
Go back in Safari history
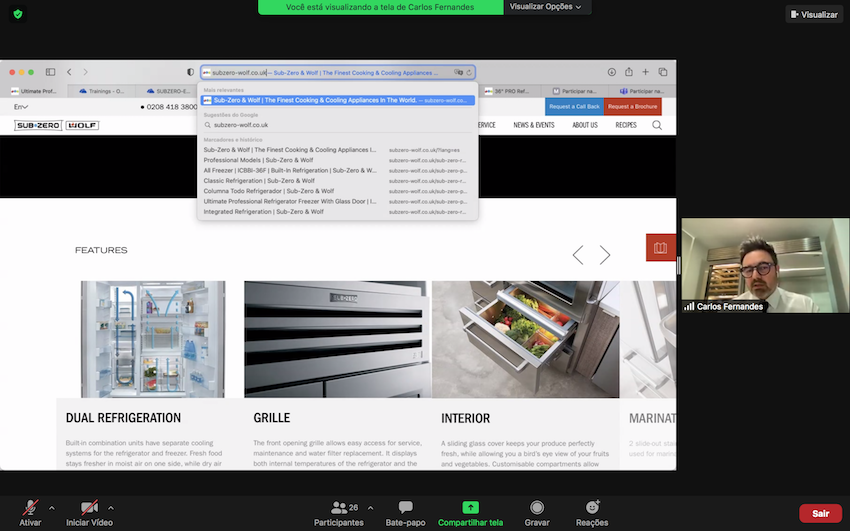[69, 72]
